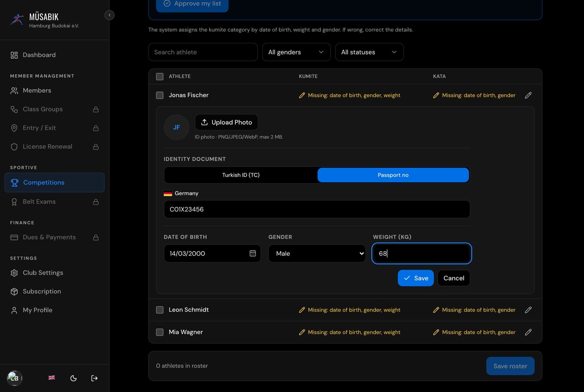The height and width of the screenshot is (392, 584).
Task: Open Competitions in the sidebar
Action: [x=54, y=183]
